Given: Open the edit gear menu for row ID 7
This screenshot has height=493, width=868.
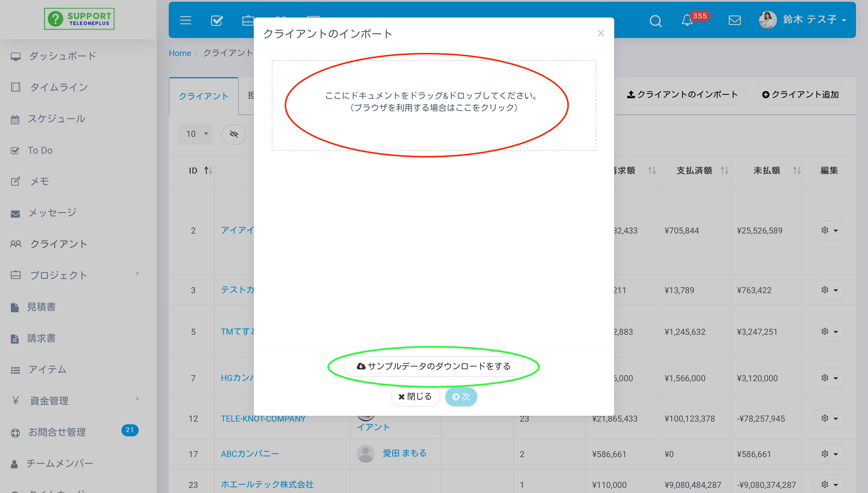Looking at the screenshot, I should point(829,378).
